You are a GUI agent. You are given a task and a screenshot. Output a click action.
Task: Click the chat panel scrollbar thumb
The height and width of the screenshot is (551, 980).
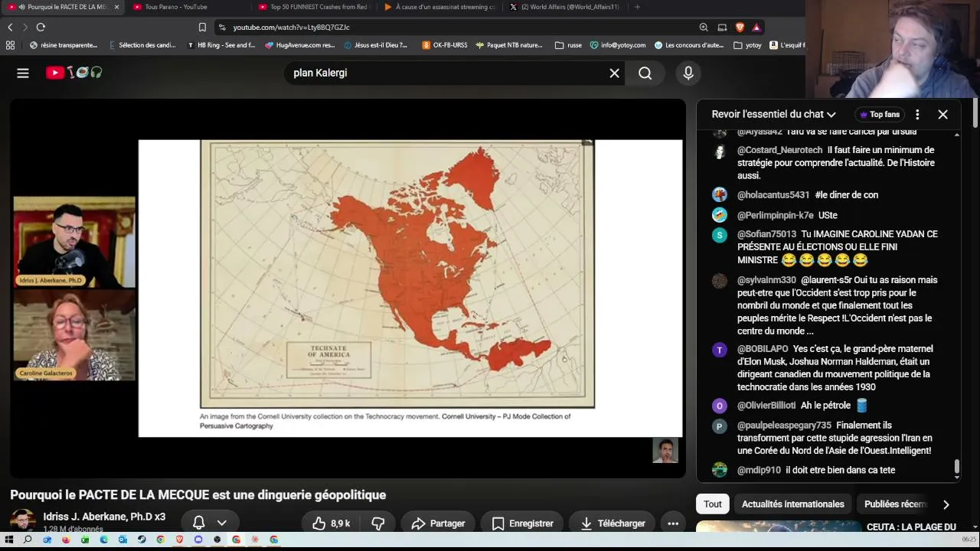pos(957,466)
